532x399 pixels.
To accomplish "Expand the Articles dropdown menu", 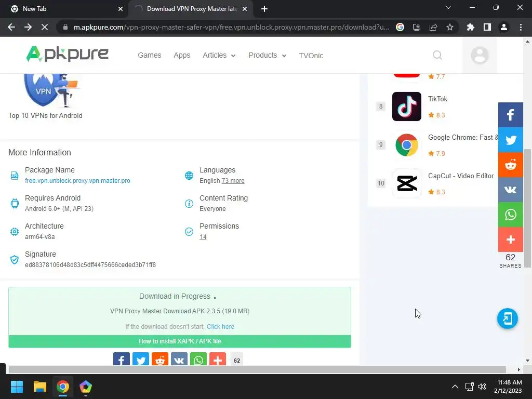I will coord(219,55).
